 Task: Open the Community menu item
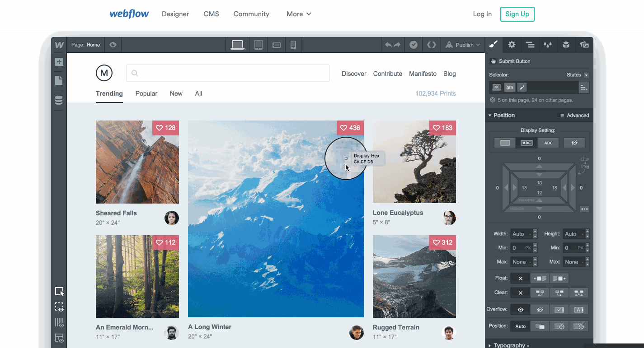[x=251, y=14]
